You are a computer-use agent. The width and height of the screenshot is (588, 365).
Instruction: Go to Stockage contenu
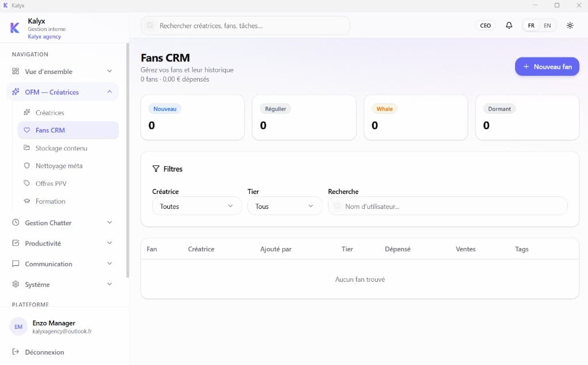(68, 148)
